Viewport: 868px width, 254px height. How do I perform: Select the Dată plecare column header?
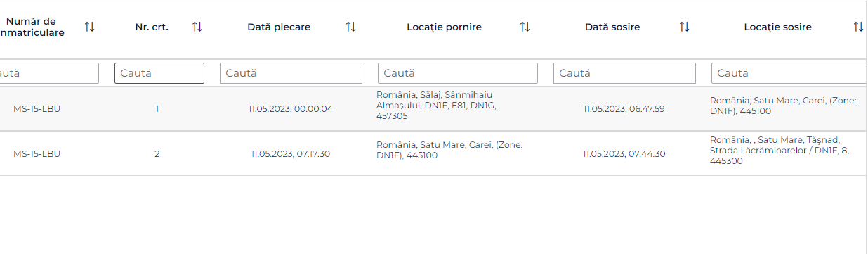pos(279,27)
